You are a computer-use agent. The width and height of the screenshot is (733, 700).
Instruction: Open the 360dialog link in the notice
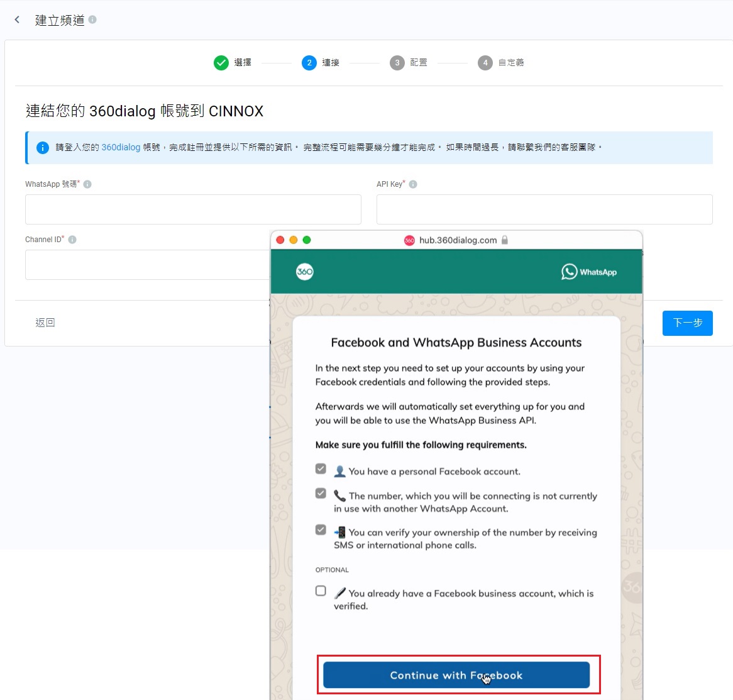pos(121,147)
